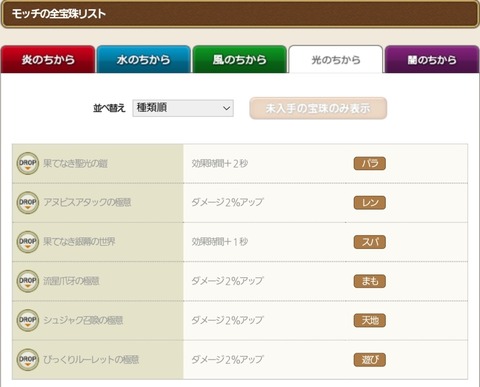Image resolution: width=480 pixels, height=387 pixels.
Task: Switch to the 風のちから tab
Action: coord(240,59)
